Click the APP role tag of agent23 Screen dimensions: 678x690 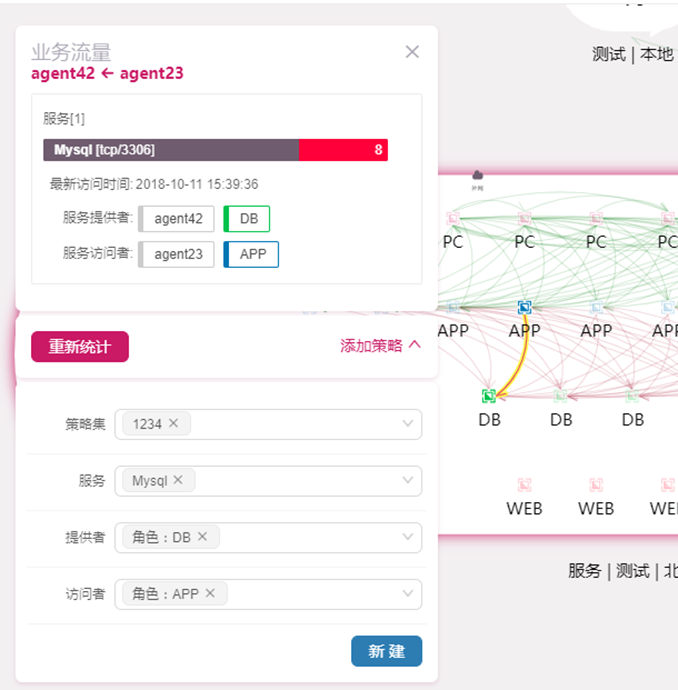pos(252,254)
